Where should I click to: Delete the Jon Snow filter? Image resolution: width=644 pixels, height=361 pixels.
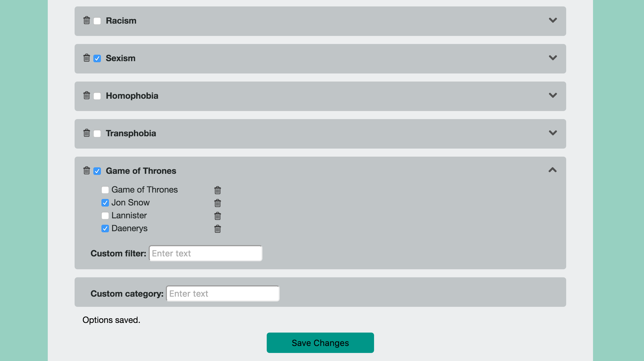pyautogui.click(x=217, y=203)
